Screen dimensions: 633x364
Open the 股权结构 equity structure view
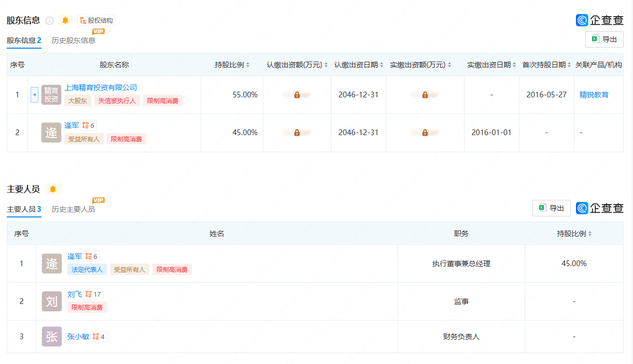coord(97,20)
